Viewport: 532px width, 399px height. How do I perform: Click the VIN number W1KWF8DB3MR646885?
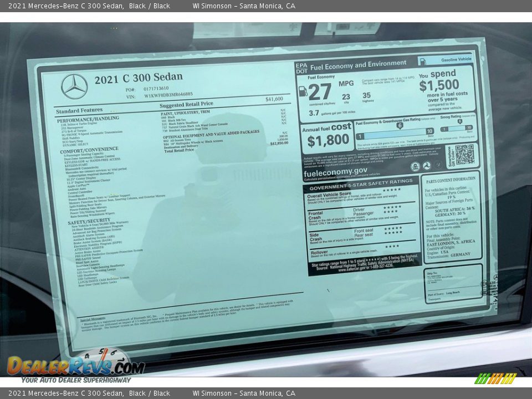point(168,95)
